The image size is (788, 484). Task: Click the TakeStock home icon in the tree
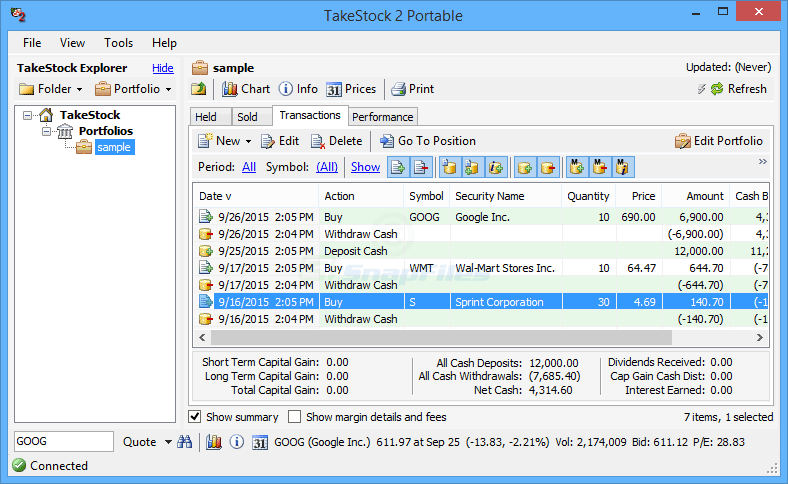46,115
